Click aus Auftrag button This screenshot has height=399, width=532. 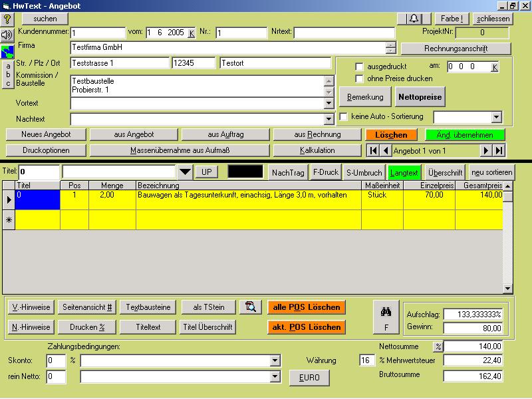(x=225, y=134)
